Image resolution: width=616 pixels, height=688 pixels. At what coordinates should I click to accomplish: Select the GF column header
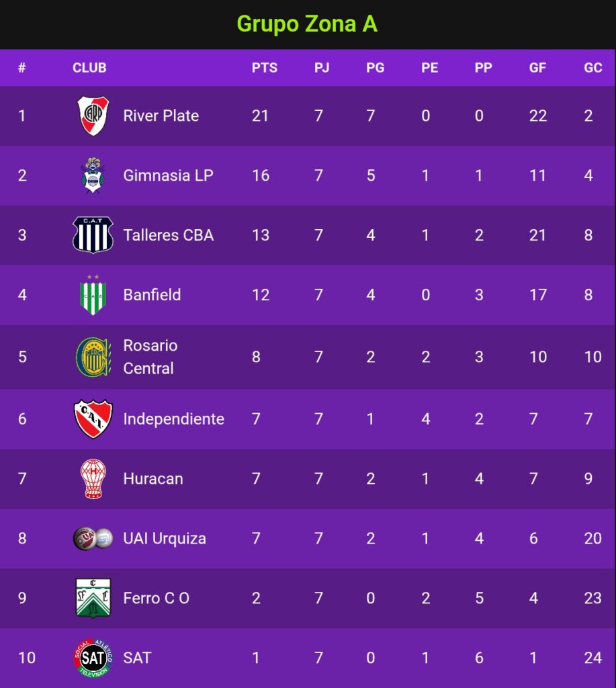537,68
